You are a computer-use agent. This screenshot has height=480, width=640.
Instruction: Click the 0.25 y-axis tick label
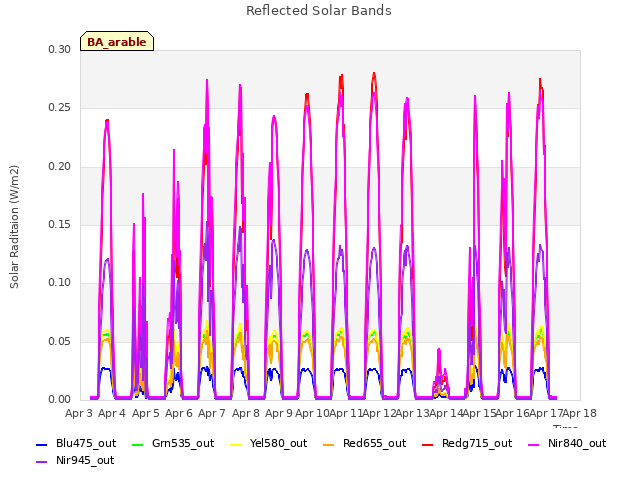coord(60,108)
